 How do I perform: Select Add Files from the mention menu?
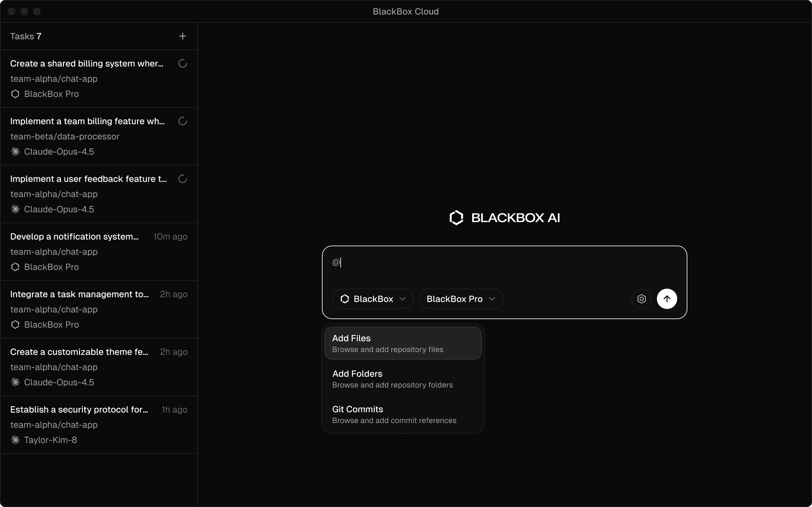pyautogui.click(x=403, y=343)
